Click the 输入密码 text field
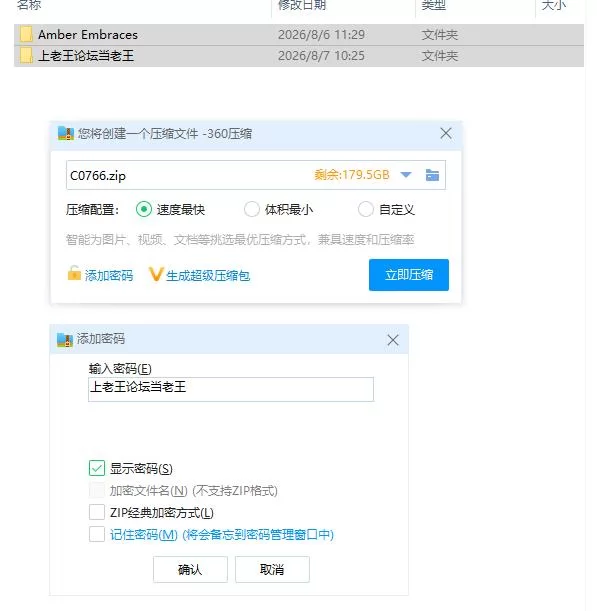 pyautogui.click(x=231, y=389)
